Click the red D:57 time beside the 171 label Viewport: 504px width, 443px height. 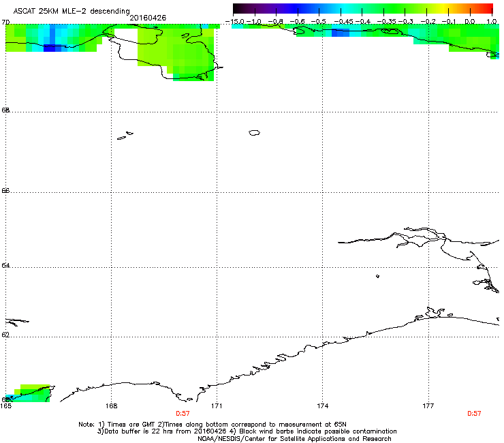click(183, 414)
